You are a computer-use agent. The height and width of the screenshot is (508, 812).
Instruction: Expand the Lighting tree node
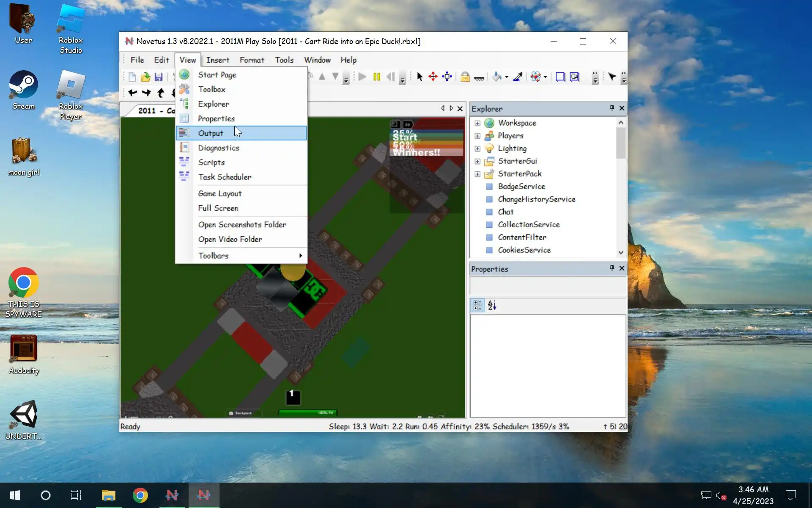click(477, 149)
